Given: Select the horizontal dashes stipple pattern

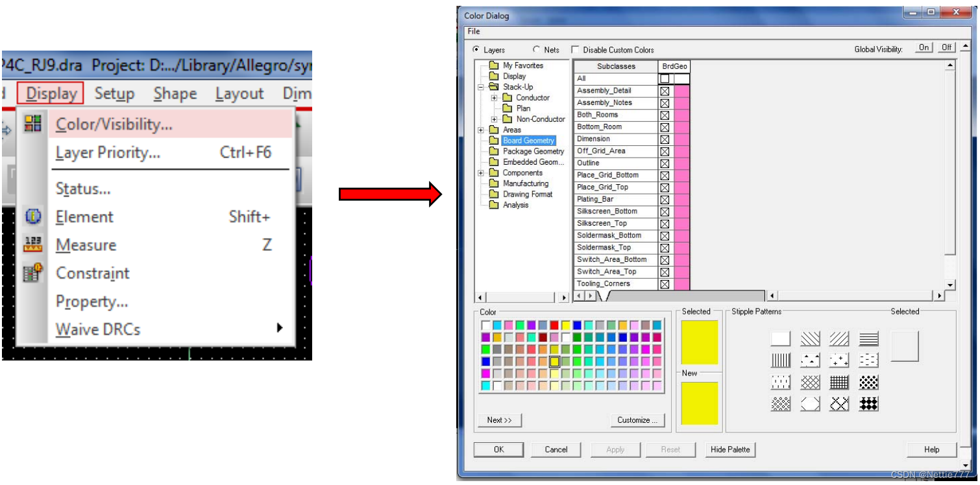Looking at the screenshot, I should coord(868,360).
